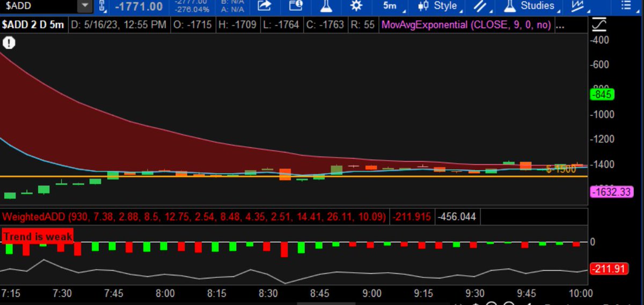Viewport: 644px width, 305px height.
Task: Click the 8:00 time axis label
Action: coord(165,293)
